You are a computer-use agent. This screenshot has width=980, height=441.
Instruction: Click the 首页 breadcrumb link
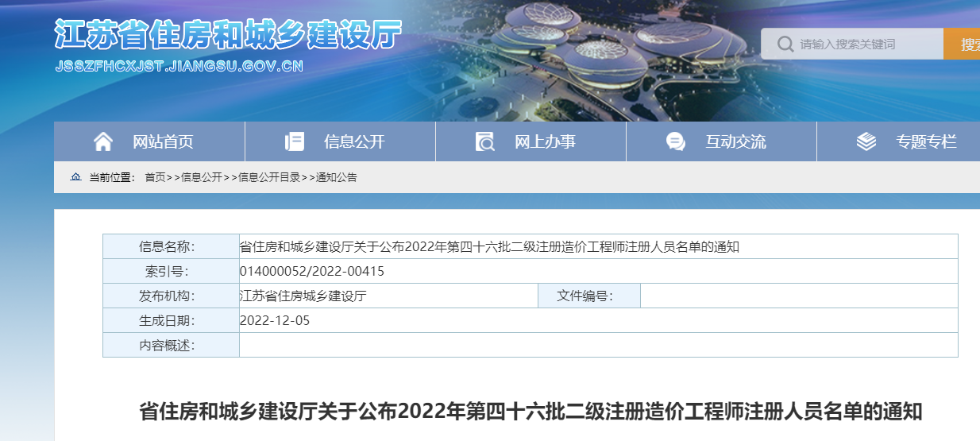[155, 177]
